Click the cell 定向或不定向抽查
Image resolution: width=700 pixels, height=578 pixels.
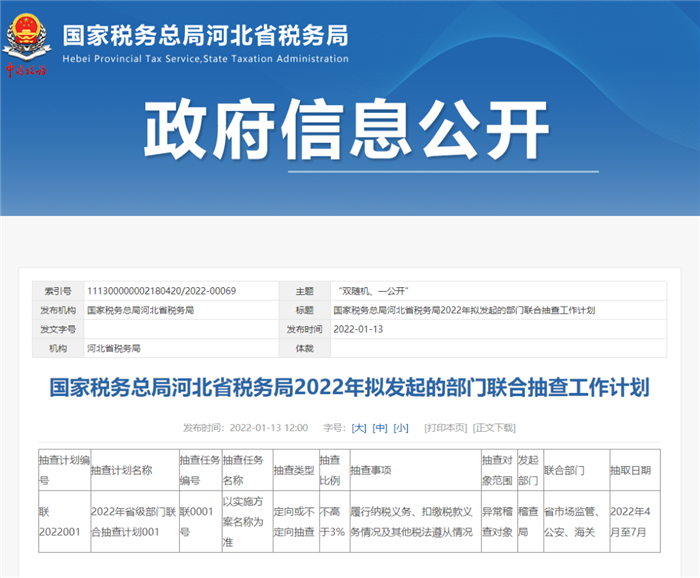coord(296,522)
